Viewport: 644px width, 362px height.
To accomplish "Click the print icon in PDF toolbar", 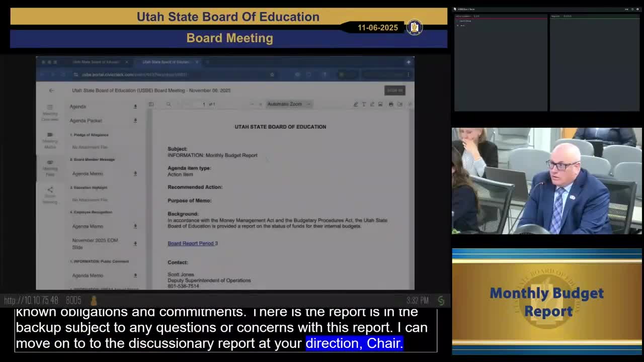I will (391, 104).
